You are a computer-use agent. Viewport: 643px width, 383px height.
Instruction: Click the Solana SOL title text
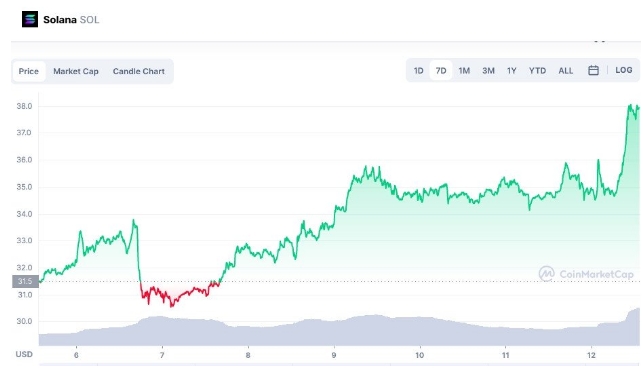71,20
